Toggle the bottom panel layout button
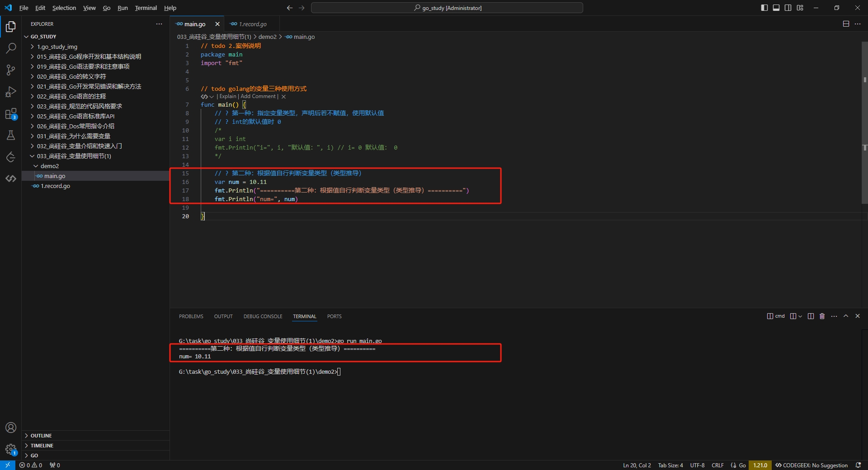This screenshot has height=470, width=868. 776,8
